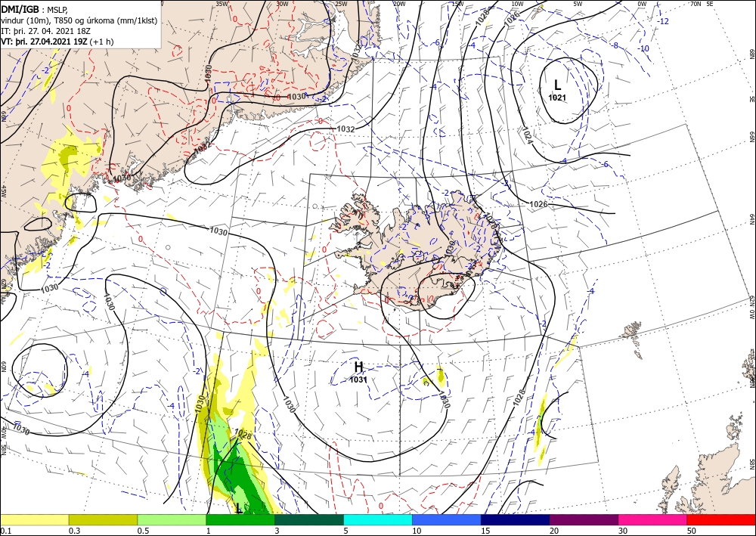
Task: Click the "L" low-pressure marker above 1021
Action: coord(557,85)
